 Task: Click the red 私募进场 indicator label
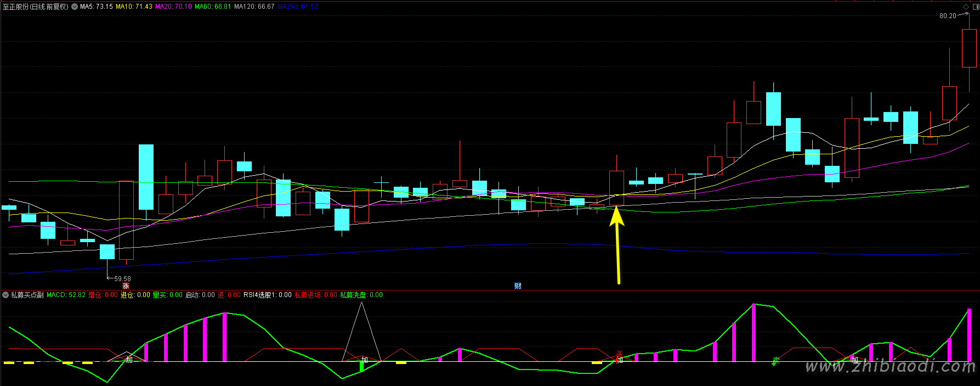coord(315,295)
